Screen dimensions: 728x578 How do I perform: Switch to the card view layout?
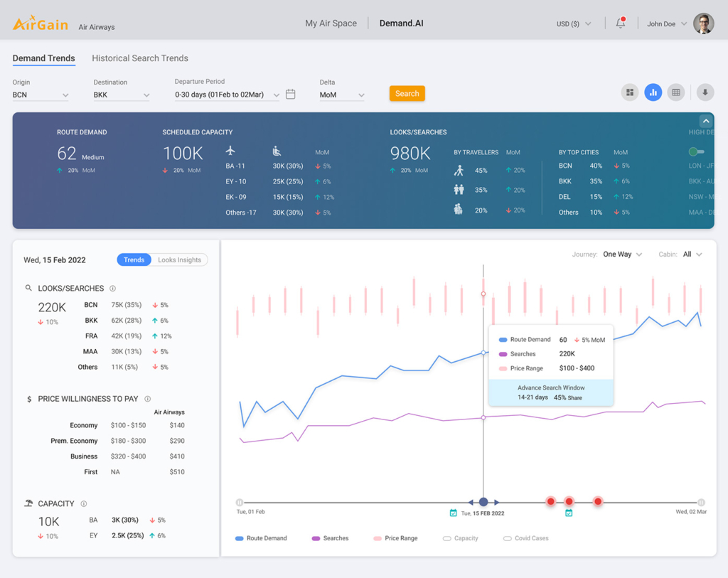tap(630, 92)
